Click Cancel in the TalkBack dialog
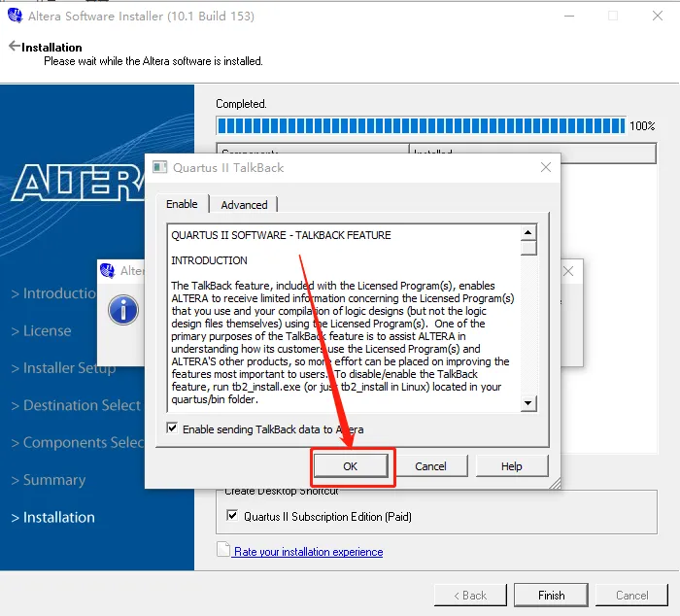 pyautogui.click(x=430, y=466)
